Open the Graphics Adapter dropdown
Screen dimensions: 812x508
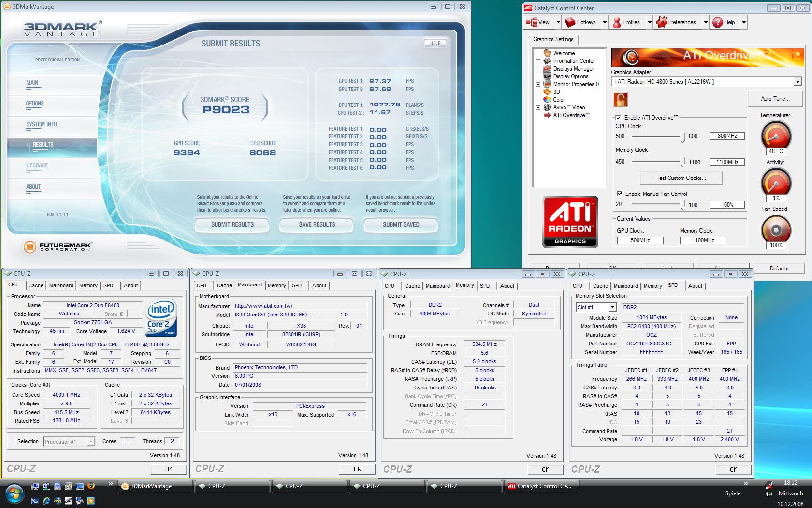coord(797,82)
